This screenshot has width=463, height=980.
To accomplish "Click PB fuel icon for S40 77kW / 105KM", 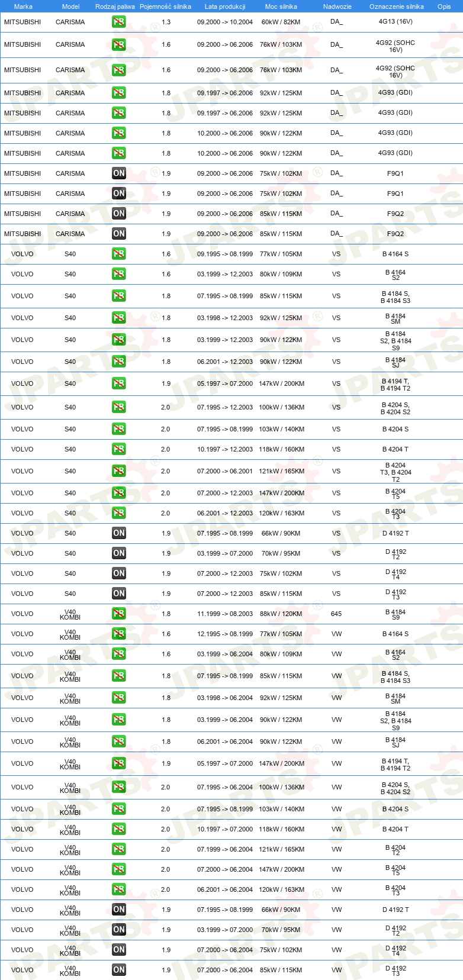I will [x=119, y=254].
